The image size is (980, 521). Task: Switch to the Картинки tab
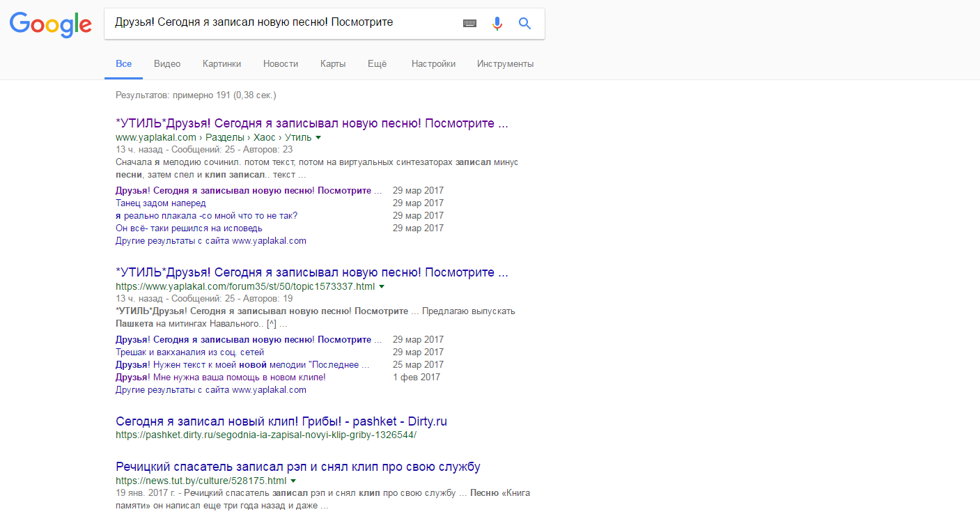coord(221,63)
